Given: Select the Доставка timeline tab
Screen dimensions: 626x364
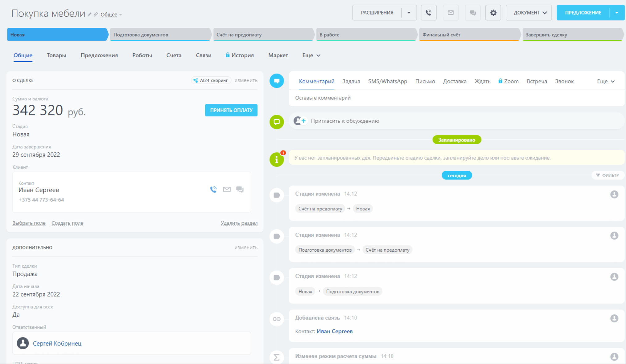Looking at the screenshot, I should (455, 81).
